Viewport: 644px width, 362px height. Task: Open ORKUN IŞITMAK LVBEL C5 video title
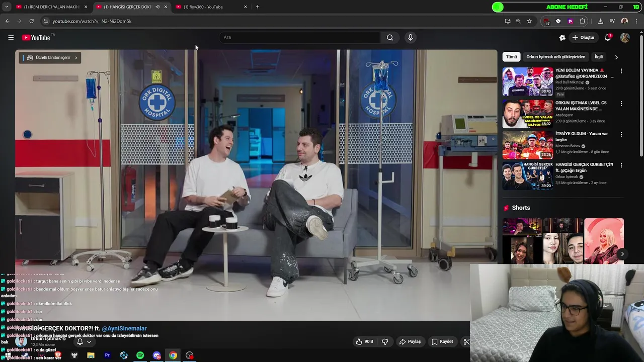[581, 106]
